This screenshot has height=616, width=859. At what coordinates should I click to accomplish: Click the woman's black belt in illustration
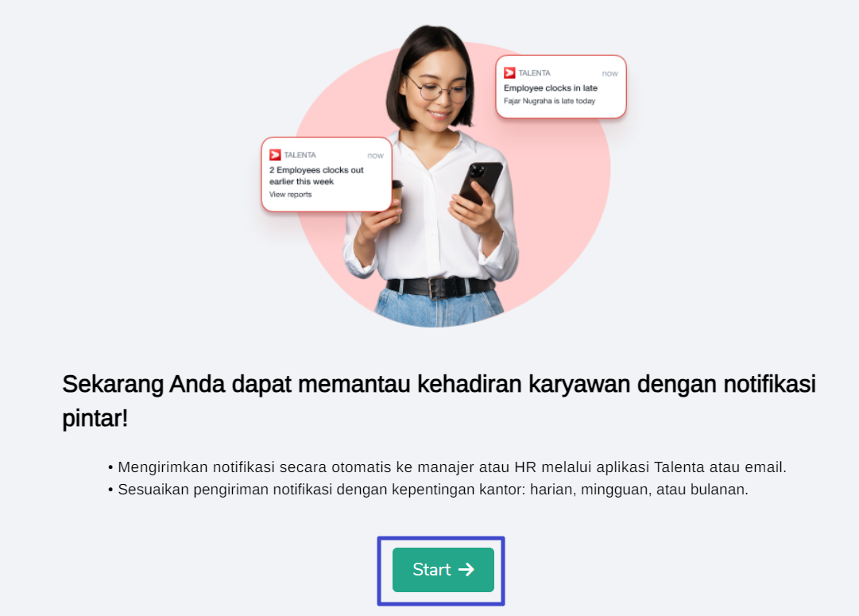pyautogui.click(x=440, y=287)
